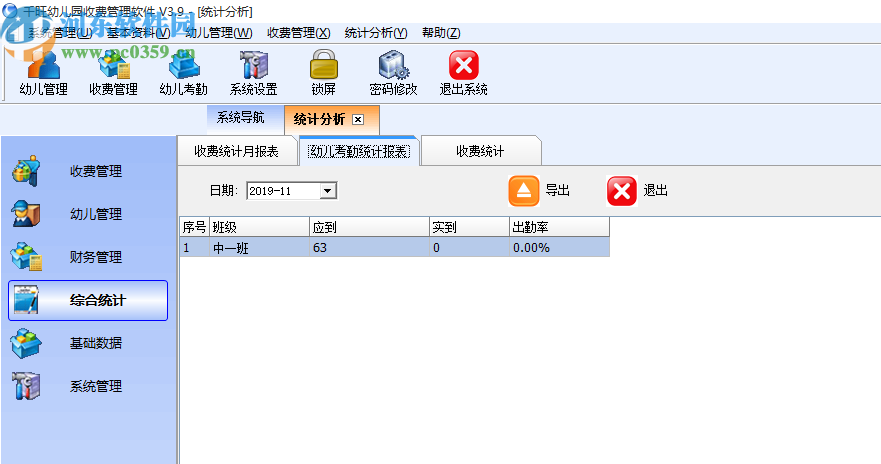Click the 序号 column header
Viewport: 881px width, 464px height.
tap(194, 227)
